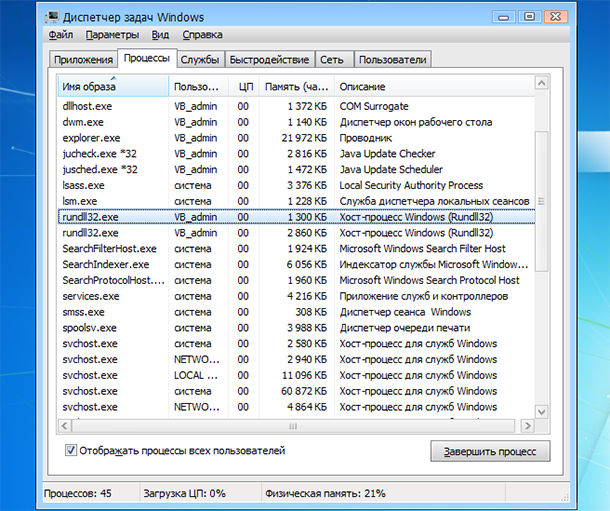Image resolution: width=610 pixels, height=511 pixels.
Task: Select the SearchIndexer.exe process
Action: (x=296, y=264)
